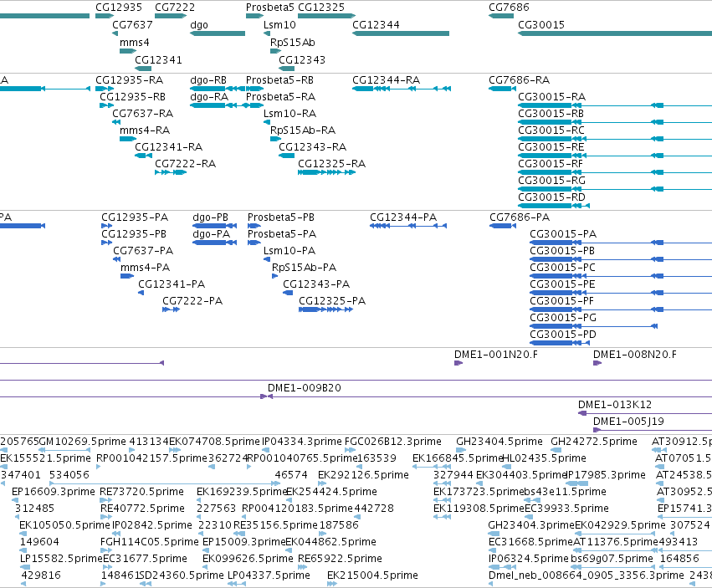Click EST EK215004.5prime
Image resolution: width=712 pixels, height=588 pixels.
pyautogui.click(x=332, y=584)
